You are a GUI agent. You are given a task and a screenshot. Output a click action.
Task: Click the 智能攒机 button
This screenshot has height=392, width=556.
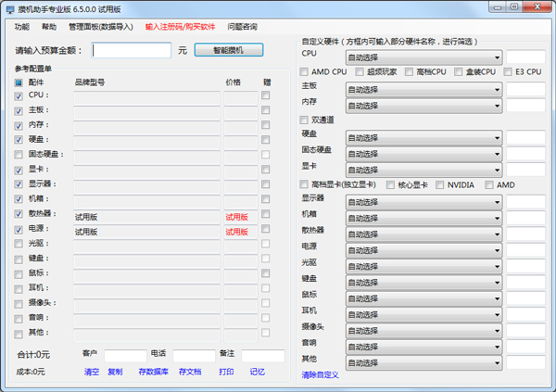230,50
